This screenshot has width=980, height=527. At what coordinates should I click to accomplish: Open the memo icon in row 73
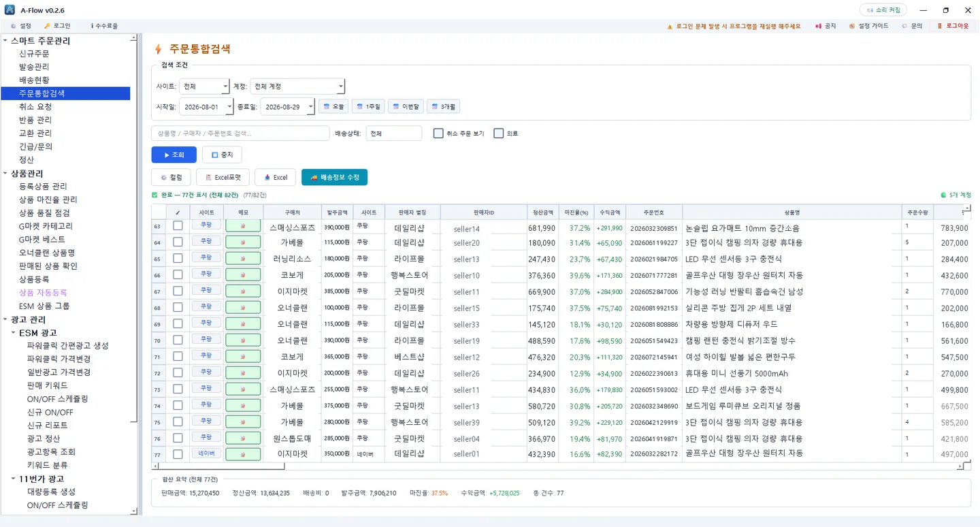(243, 390)
